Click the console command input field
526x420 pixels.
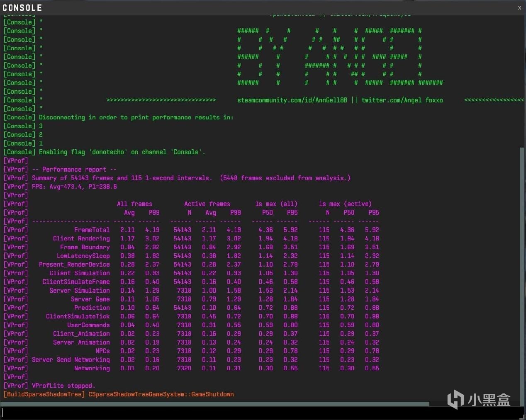click(261, 413)
